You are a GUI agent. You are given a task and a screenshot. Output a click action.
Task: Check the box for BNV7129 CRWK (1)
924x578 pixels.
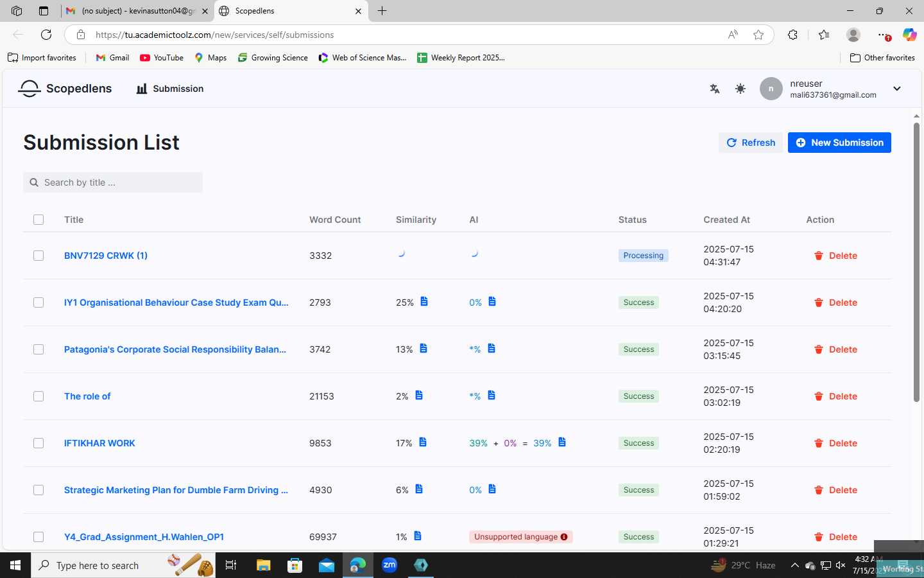[x=38, y=256]
